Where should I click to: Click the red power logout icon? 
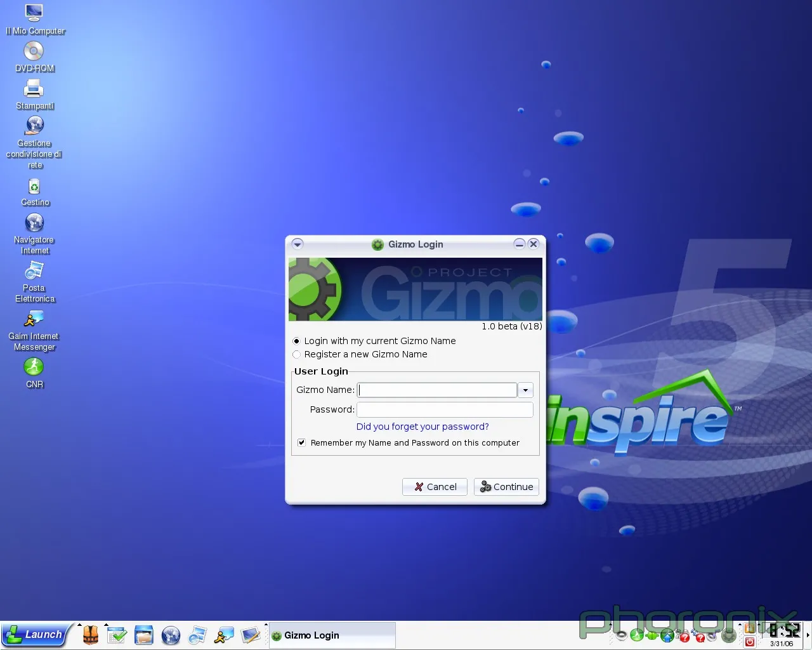pos(750,642)
